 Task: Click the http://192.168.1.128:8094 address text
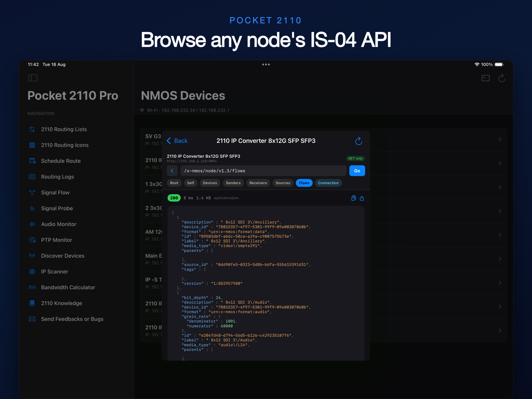192,161
